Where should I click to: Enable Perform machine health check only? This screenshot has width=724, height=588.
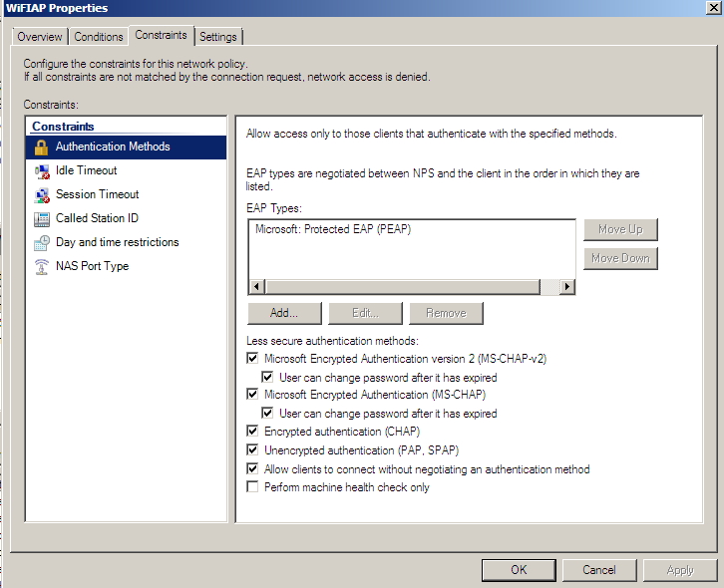[252, 487]
